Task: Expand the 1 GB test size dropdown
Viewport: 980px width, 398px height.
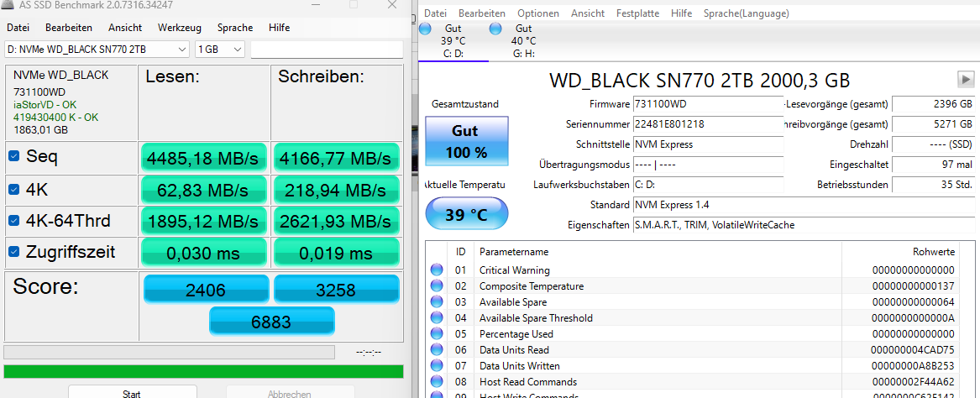Action: pos(220,50)
